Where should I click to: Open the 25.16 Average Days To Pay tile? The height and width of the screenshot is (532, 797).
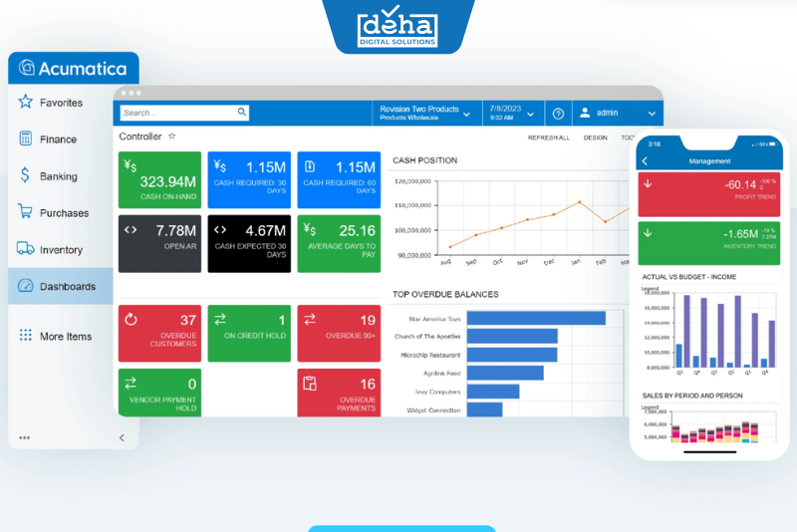(x=339, y=243)
